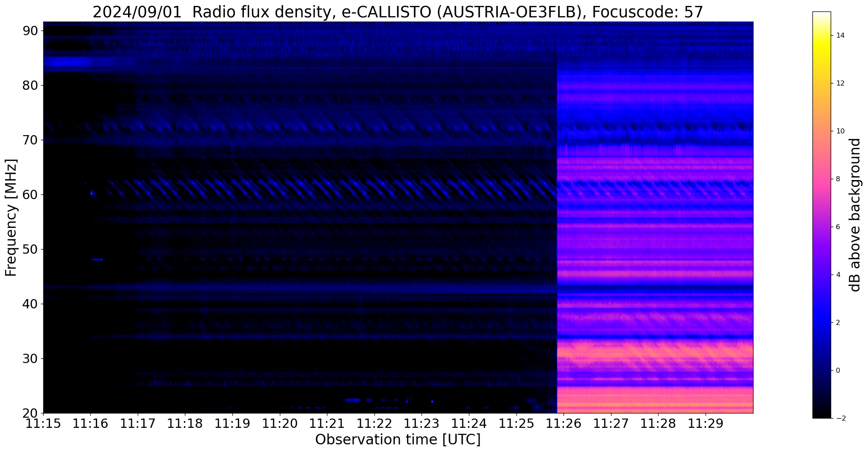Click the 11:18 time tick label
This screenshot has height=452, width=868.
point(185,424)
